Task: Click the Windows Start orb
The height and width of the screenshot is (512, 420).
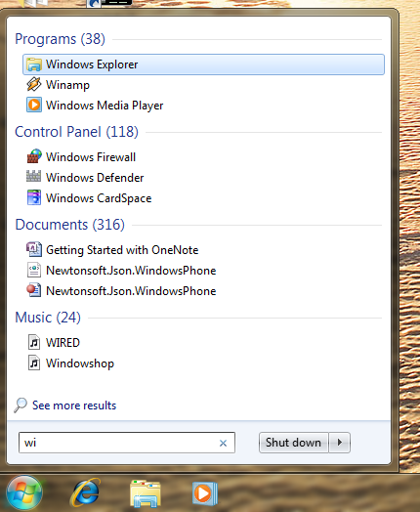Action: point(24,493)
